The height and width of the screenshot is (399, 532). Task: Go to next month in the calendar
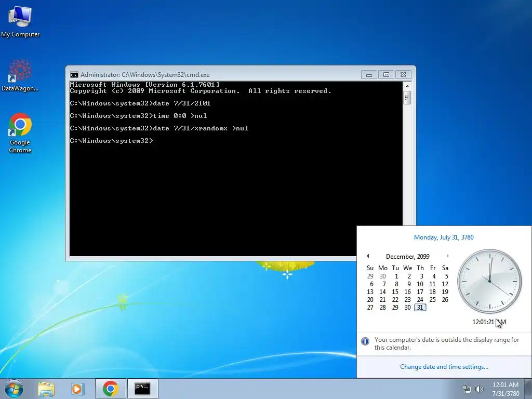(447, 256)
